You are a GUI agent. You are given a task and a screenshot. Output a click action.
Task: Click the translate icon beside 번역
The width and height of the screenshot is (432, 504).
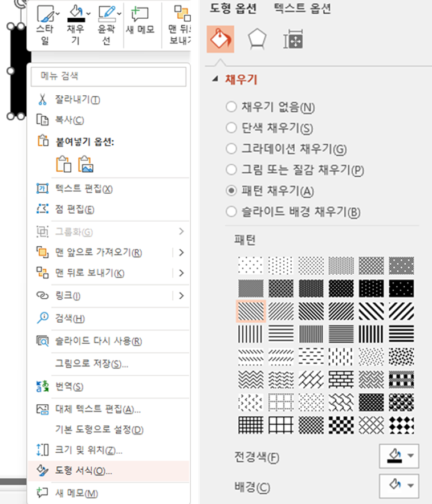coord(42,387)
